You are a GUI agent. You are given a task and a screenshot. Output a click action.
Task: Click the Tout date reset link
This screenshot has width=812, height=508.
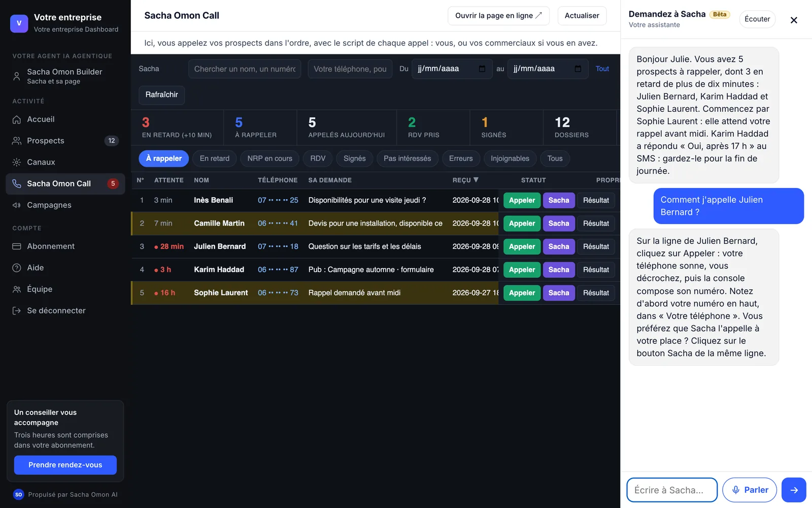pyautogui.click(x=602, y=69)
